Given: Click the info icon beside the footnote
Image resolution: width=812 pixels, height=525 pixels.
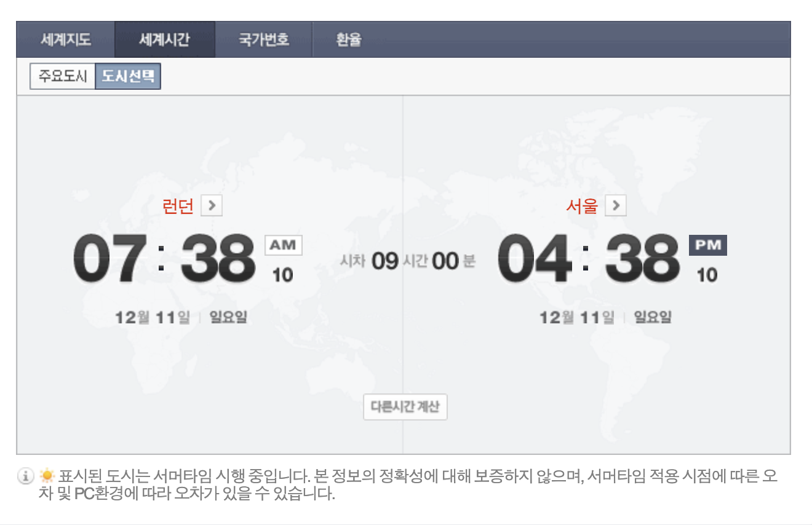Looking at the screenshot, I should pos(26,475).
